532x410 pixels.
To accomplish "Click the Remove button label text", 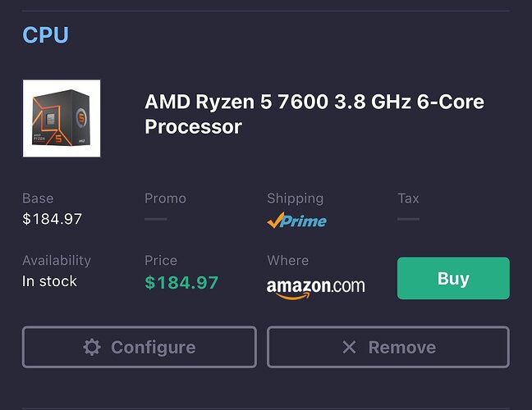I will click(x=401, y=347).
